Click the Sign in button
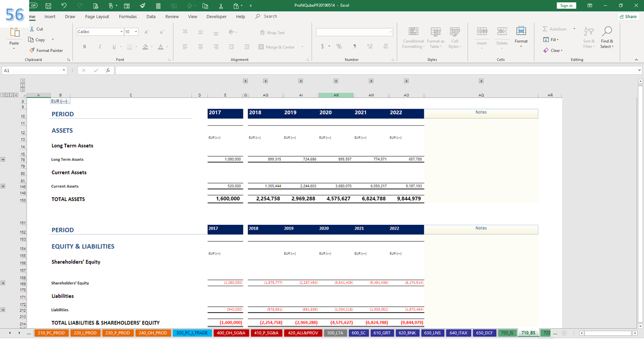The width and height of the screenshot is (644, 362). click(x=567, y=6)
